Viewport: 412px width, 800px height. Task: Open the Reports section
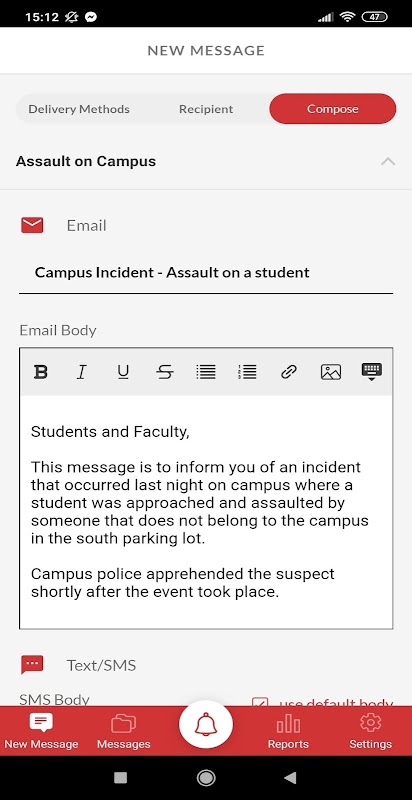(x=288, y=731)
